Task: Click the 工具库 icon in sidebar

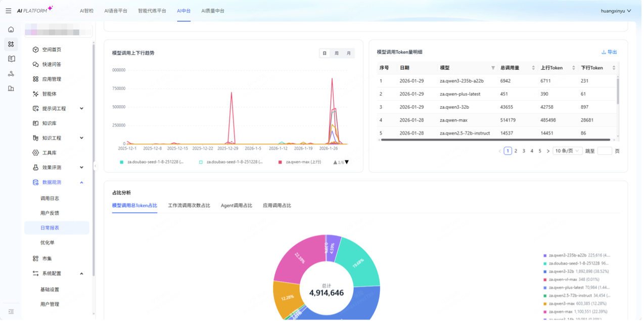Action: point(35,153)
